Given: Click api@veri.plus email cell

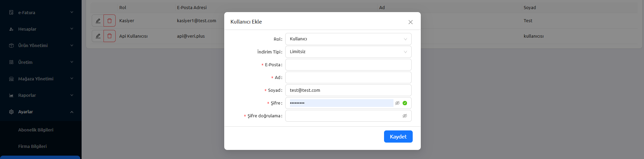Looking at the screenshot, I should (x=191, y=36).
